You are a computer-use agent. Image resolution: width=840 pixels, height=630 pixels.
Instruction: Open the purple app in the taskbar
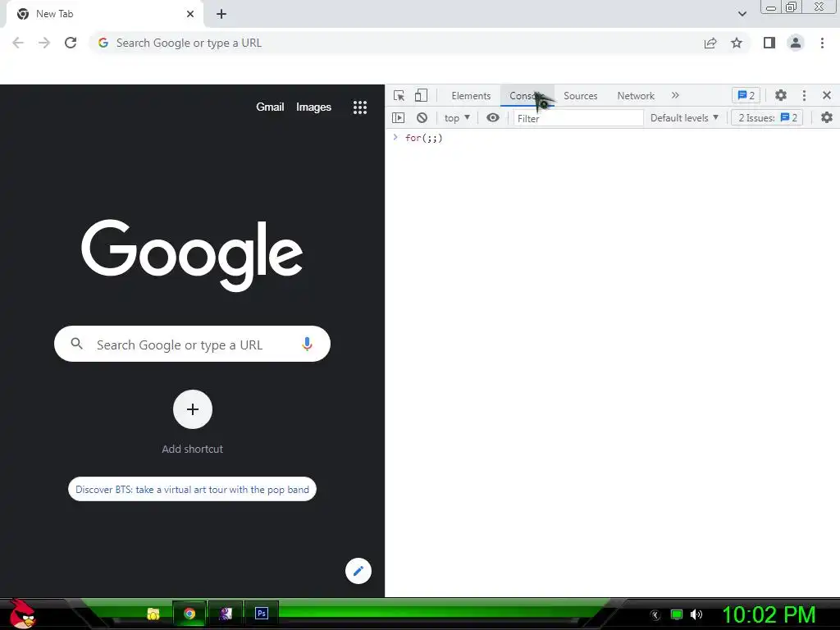pos(226,614)
